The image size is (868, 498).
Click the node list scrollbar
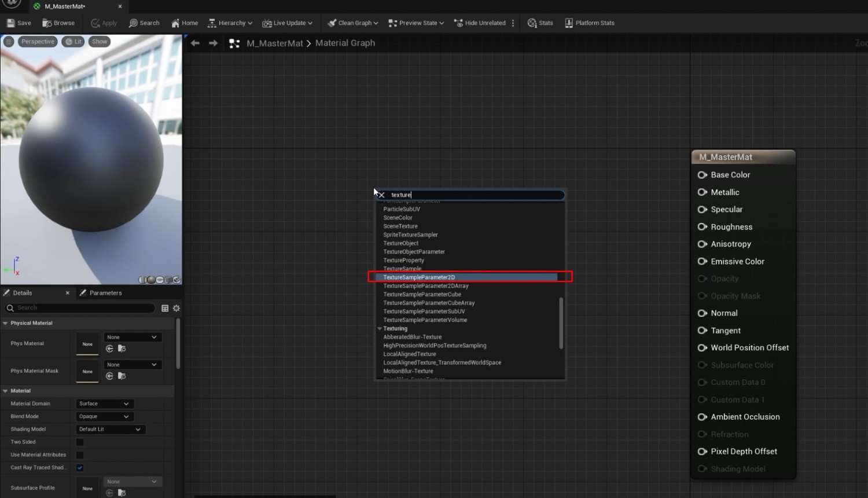[561, 323]
